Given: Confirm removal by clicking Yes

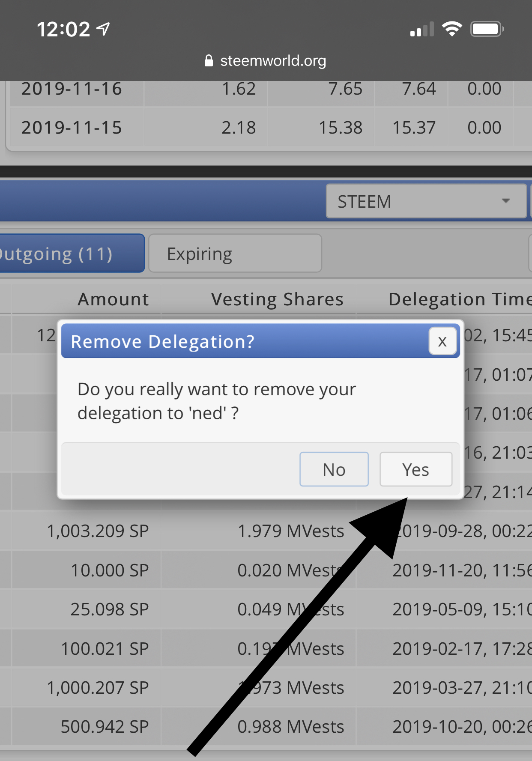Looking at the screenshot, I should click(x=415, y=469).
